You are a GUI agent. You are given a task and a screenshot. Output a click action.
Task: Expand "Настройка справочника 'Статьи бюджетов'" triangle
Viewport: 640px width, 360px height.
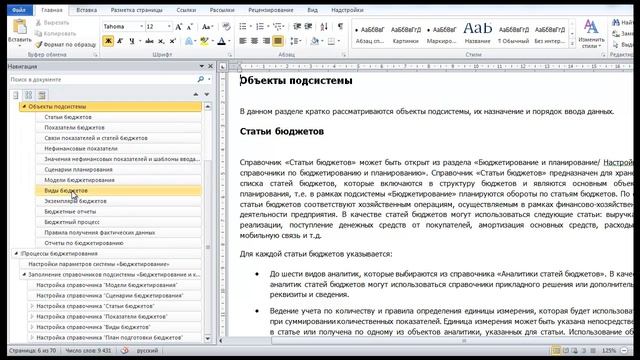(32, 306)
